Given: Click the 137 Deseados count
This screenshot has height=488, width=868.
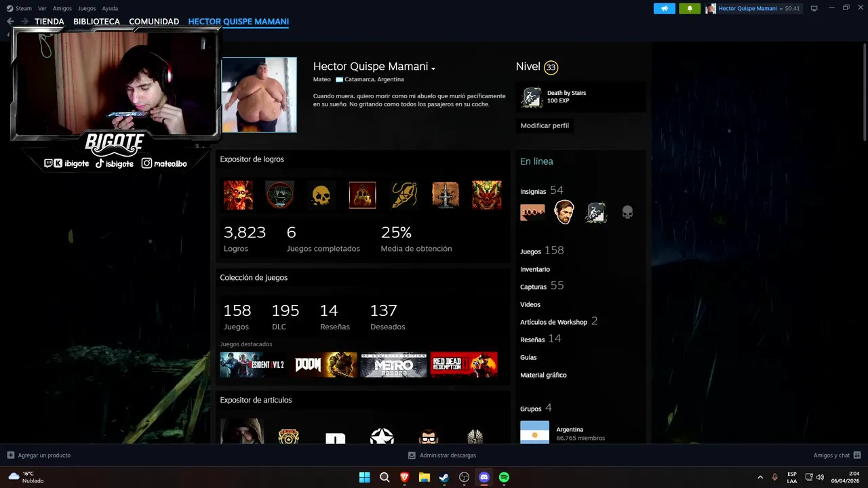Looking at the screenshot, I should pyautogui.click(x=383, y=310).
